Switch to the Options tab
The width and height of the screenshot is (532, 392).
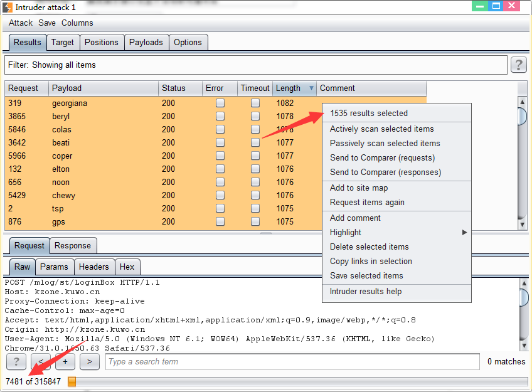pyautogui.click(x=188, y=43)
